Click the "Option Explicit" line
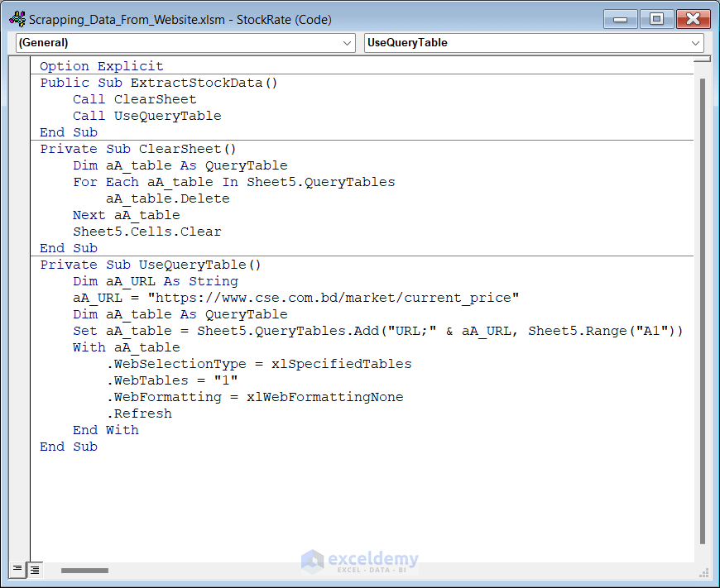The width and height of the screenshot is (720, 588). tap(102, 66)
